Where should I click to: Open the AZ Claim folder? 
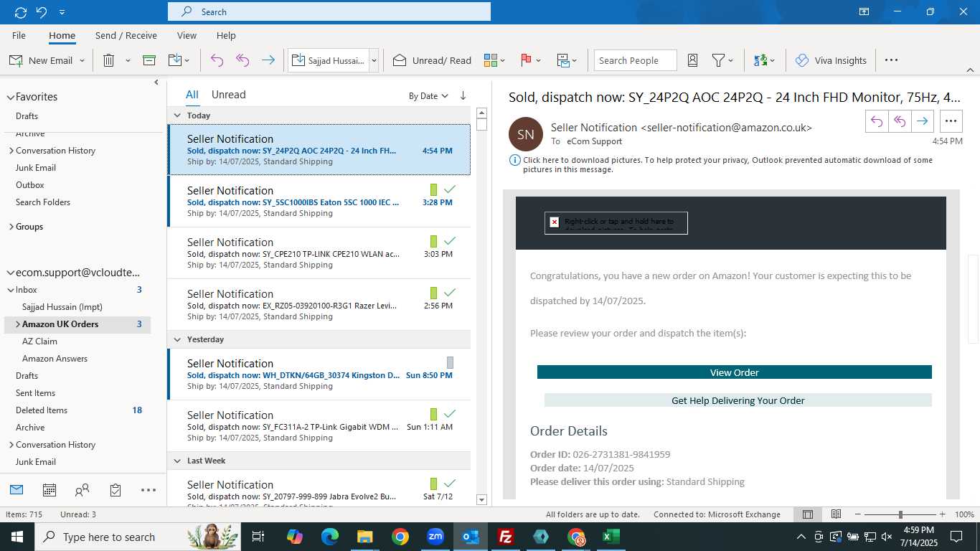tap(39, 342)
